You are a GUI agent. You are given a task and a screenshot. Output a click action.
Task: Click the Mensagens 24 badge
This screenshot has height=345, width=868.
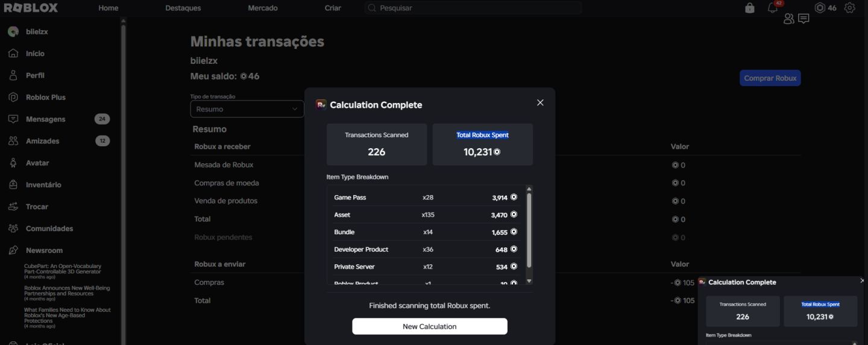(102, 119)
